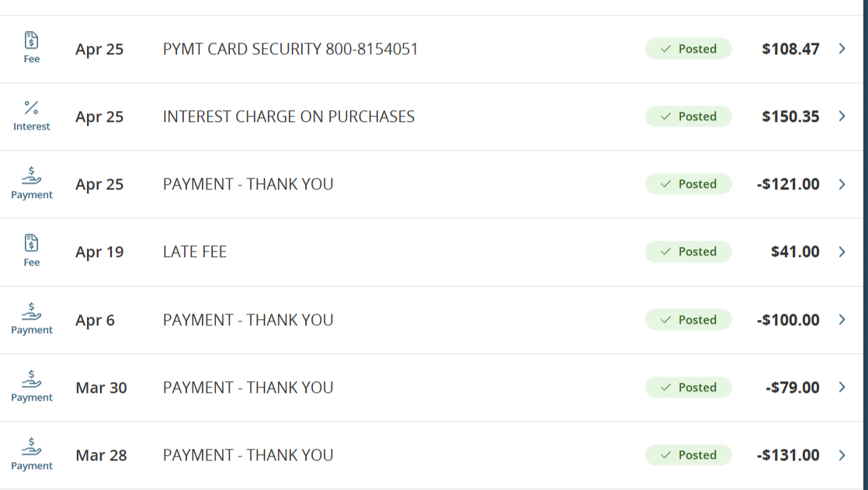This screenshot has width=868, height=490.
Task: Expand the -$100.00 payment row chevron
Action: click(x=842, y=320)
